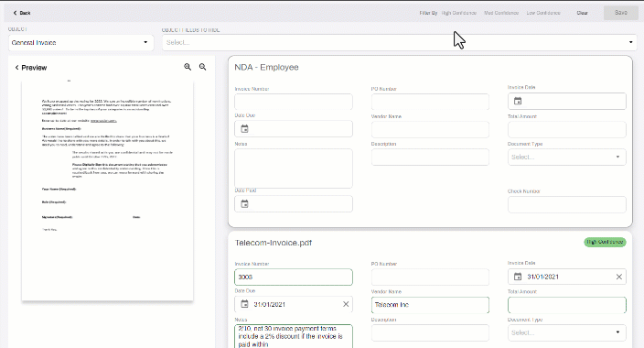Image resolution: width=644 pixels, height=348 pixels.
Task: Filter by Med Confidence
Action: 501,13
